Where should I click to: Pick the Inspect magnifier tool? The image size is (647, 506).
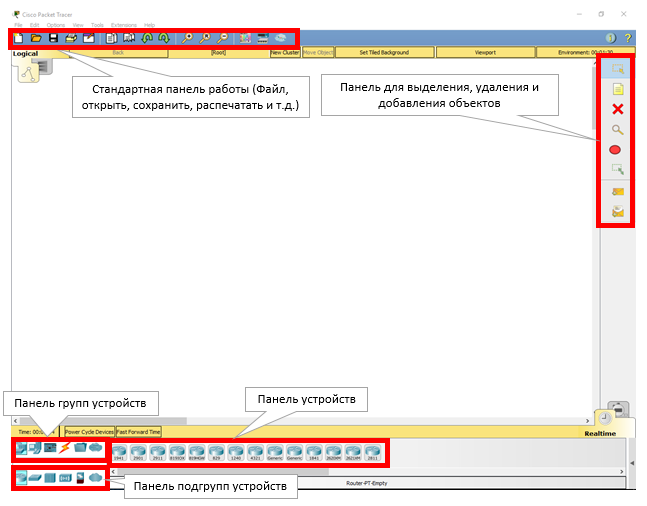tap(618, 130)
